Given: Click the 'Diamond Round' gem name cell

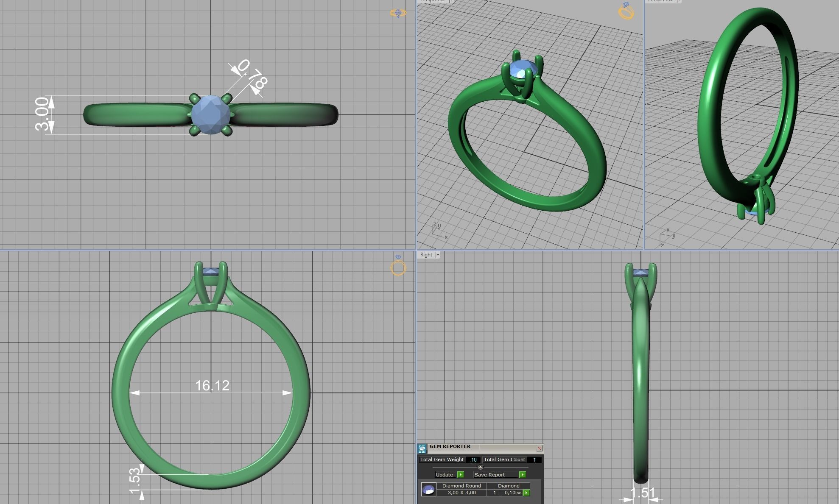Looking at the screenshot, I should pyautogui.click(x=461, y=486).
